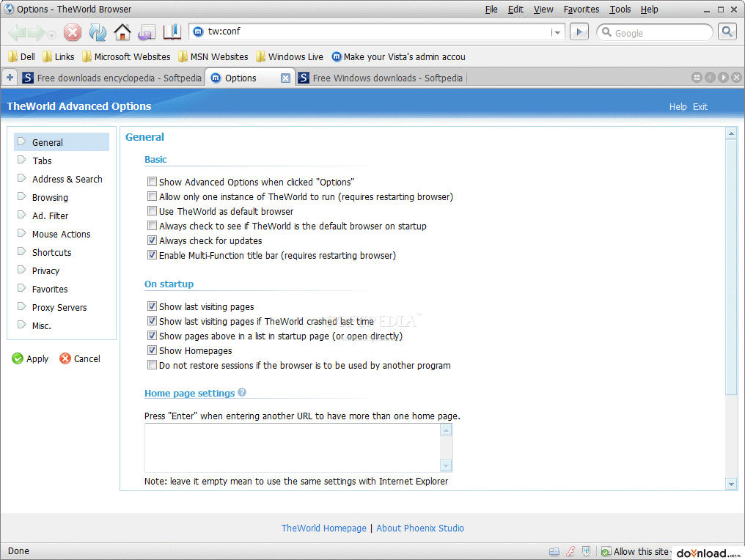Disable 'Enable Multi-Function title bar' checkbox
The width and height of the screenshot is (745, 560).
pos(152,255)
